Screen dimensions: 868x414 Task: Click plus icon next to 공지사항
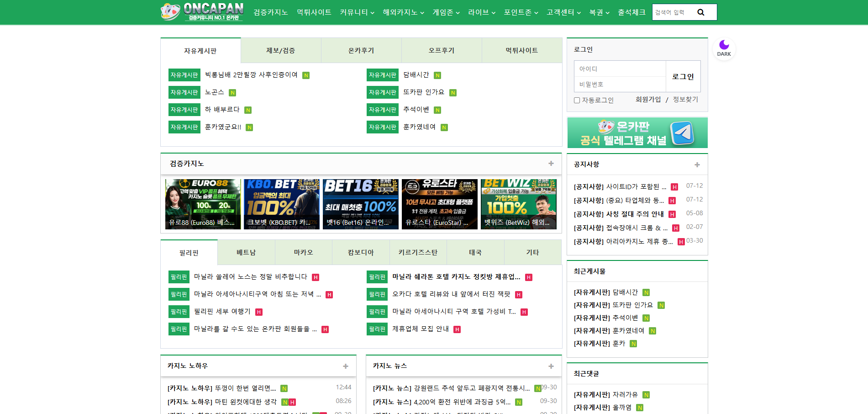pos(697,165)
